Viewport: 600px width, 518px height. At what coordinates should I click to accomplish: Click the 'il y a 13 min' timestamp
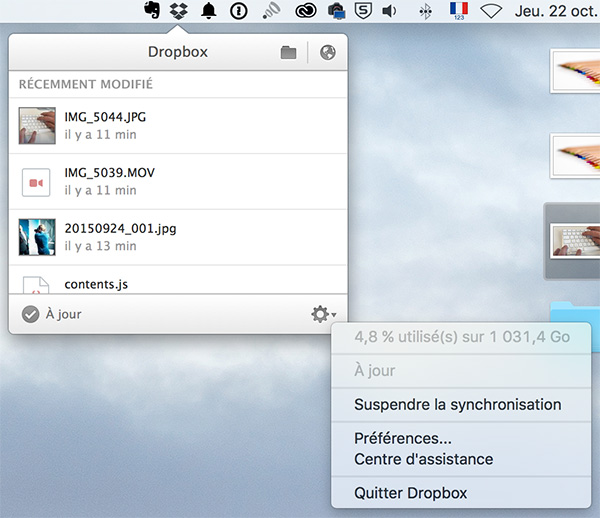100,246
